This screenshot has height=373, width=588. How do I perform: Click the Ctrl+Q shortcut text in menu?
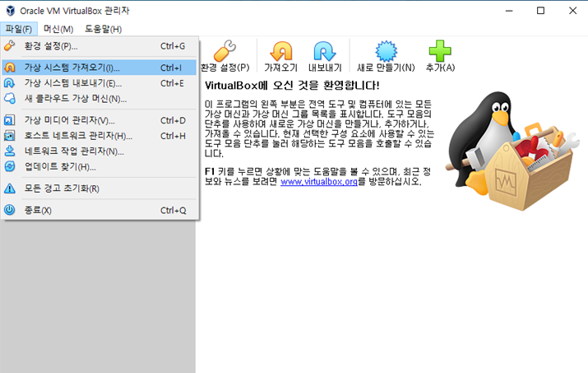174,210
